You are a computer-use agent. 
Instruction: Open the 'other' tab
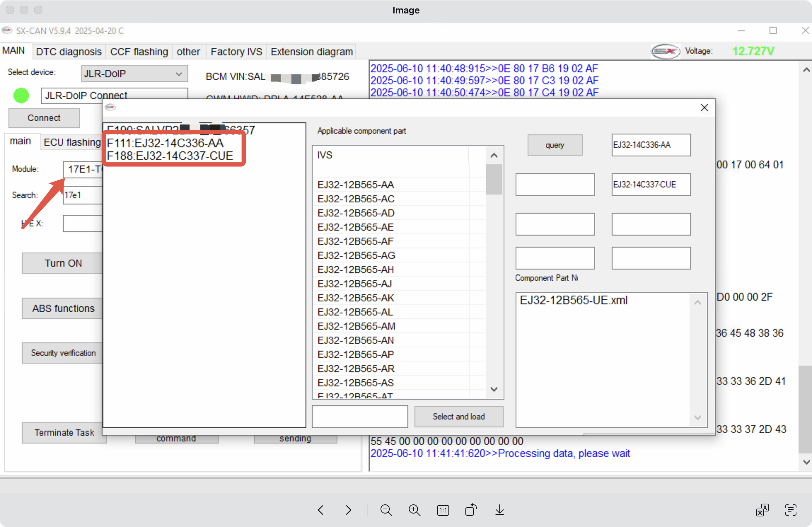[188, 52]
